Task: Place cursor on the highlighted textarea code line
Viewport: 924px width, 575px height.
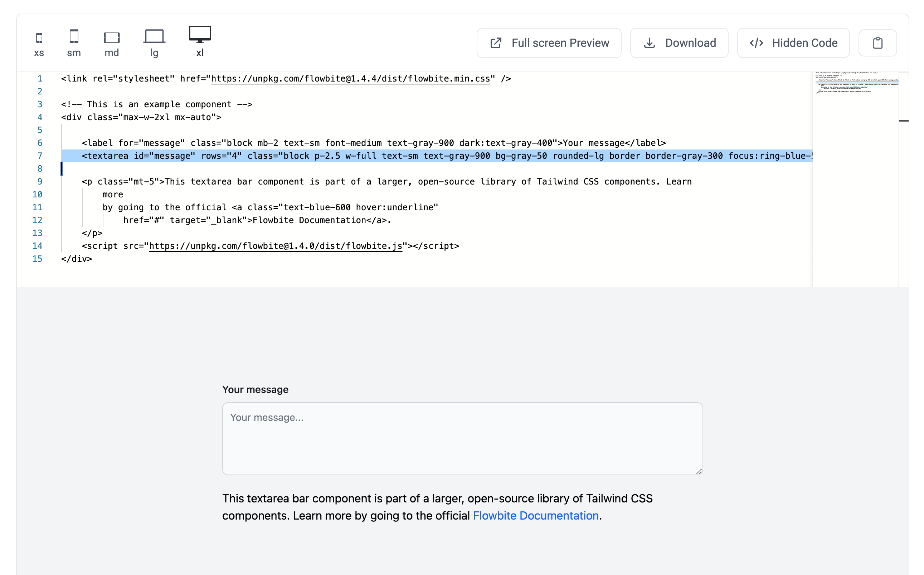Action: [x=380, y=156]
